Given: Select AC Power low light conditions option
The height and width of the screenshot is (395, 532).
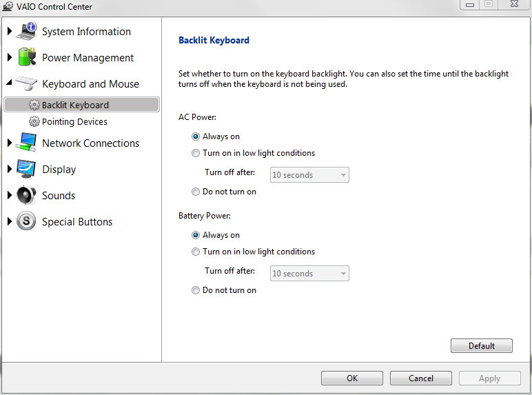Looking at the screenshot, I should pyautogui.click(x=196, y=153).
